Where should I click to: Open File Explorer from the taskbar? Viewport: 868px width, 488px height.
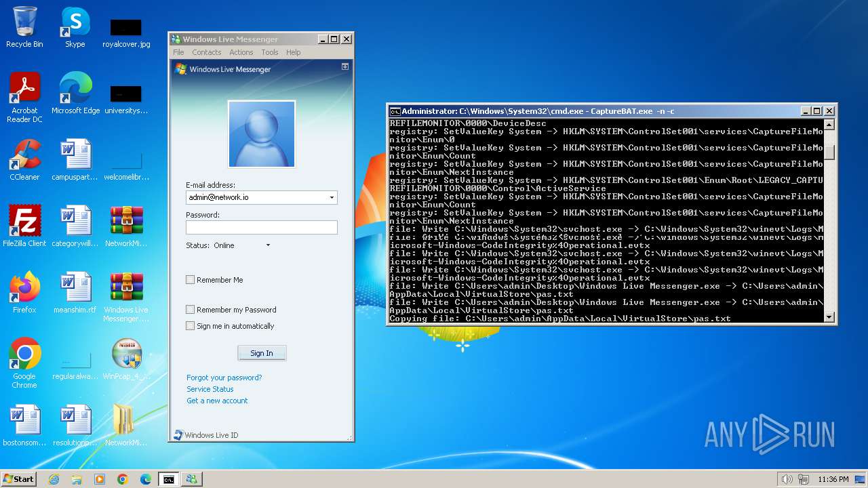tap(77, 479)
